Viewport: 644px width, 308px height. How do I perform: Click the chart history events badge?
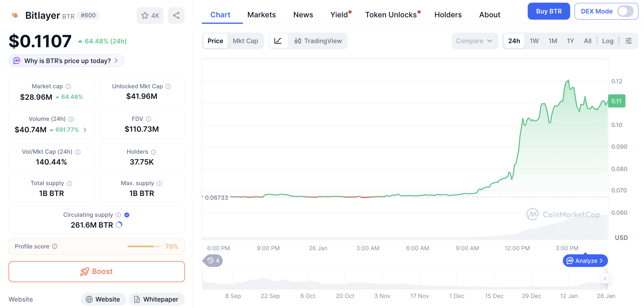click(213, 260)
